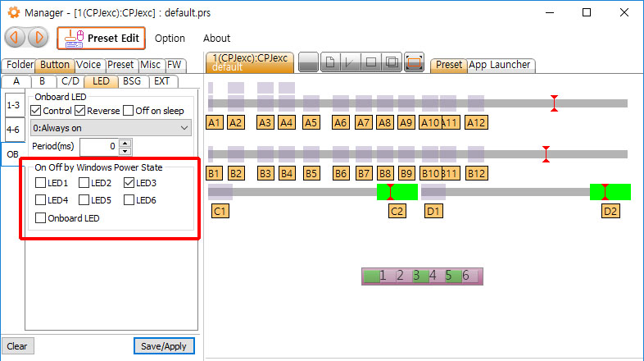Check the LED4 power state box
644x361 pixels.
tap(41, 200)
